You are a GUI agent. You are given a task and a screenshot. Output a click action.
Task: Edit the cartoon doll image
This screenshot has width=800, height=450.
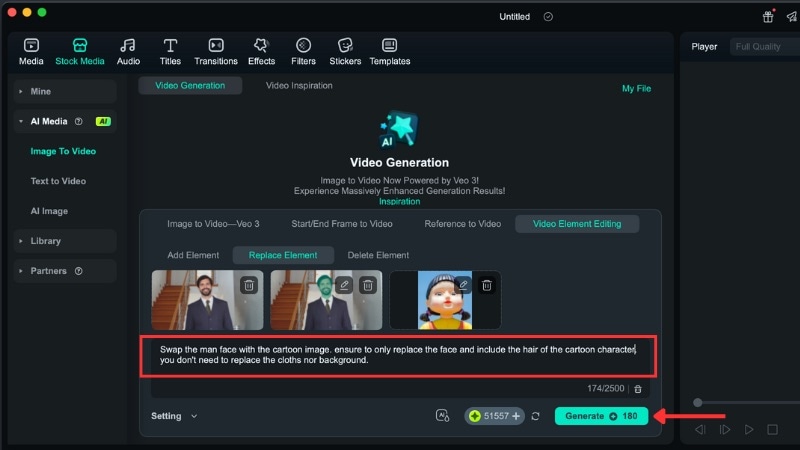pyautogui.click(x=463, y=285)
